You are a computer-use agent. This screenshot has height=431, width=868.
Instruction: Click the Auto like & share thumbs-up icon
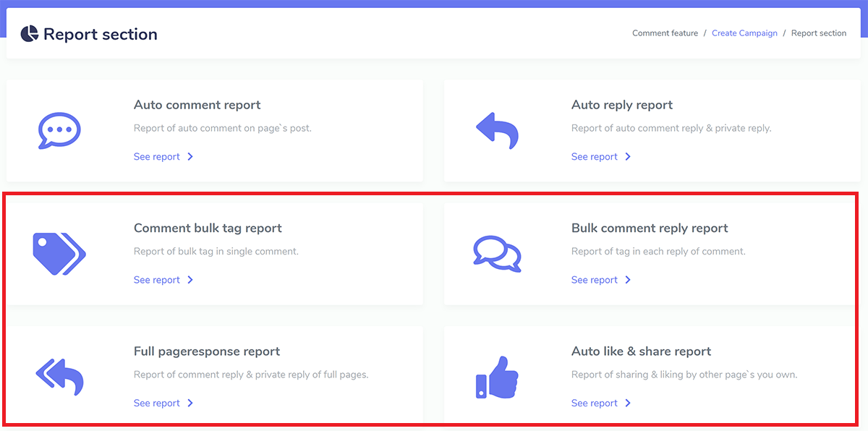(x=497, y=377)
